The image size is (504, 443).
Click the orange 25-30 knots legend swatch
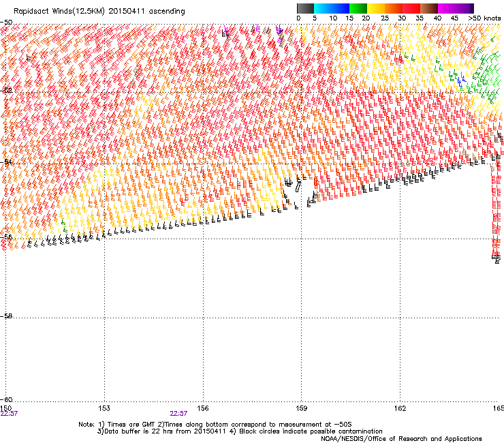394,8
